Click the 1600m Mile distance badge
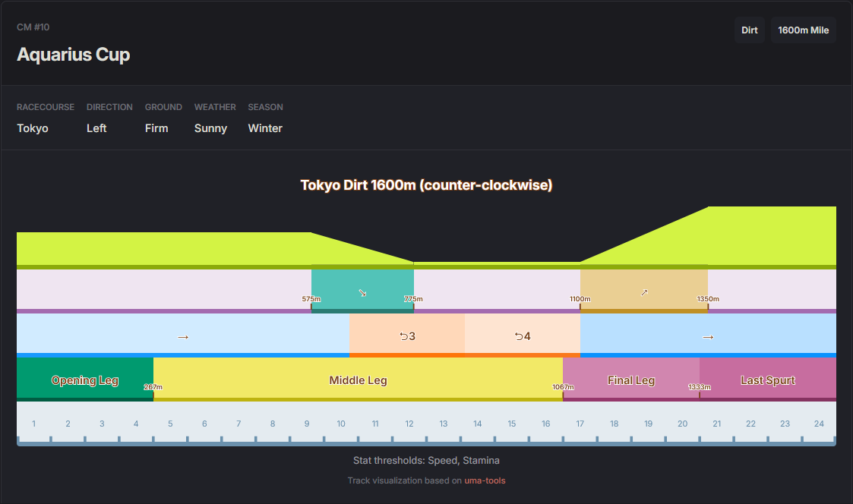 (x=803, y=30)
